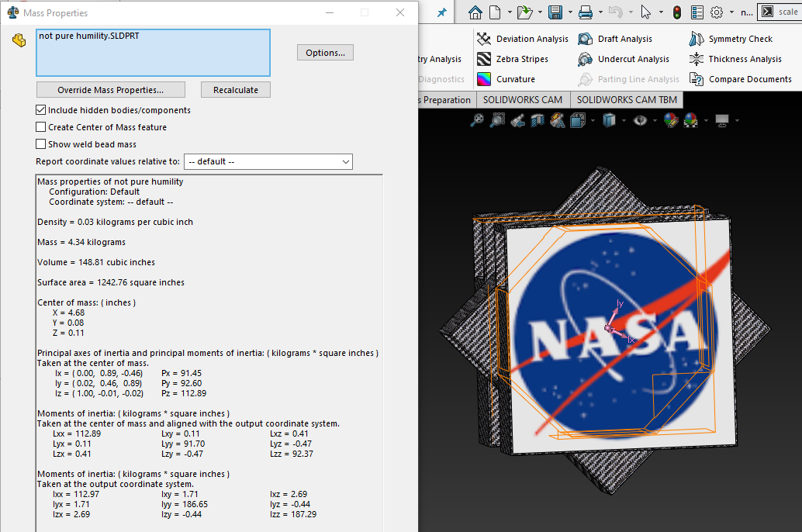Image resolution: width=802 pixels, height=532 pixels.
Task: Click the Mass Properties selection icon
Action: coord(19,40)
